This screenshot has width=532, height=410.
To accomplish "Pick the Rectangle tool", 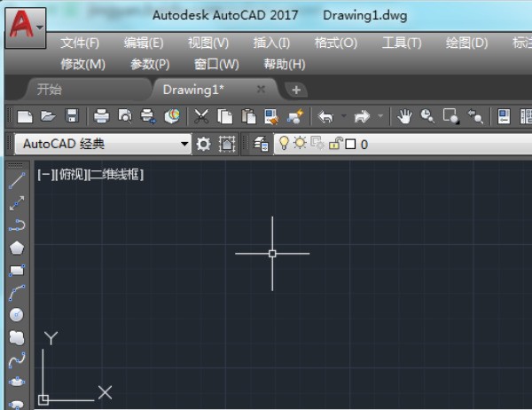I will click(x=16, y=270).
